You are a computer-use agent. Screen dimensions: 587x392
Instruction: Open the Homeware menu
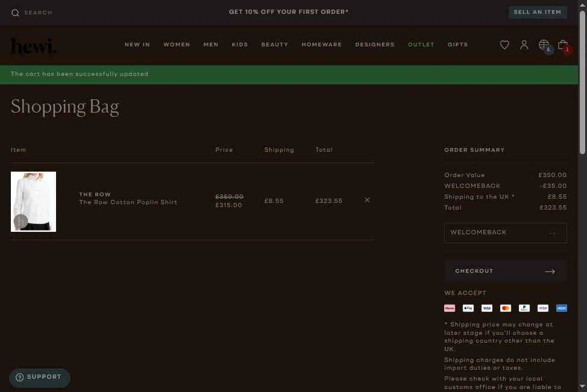point(322,45)
